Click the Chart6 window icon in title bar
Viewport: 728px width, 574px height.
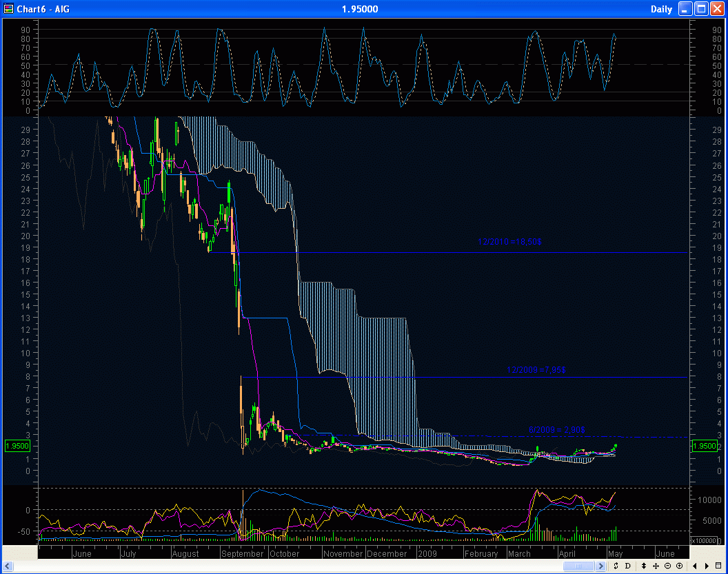point(8,8)
